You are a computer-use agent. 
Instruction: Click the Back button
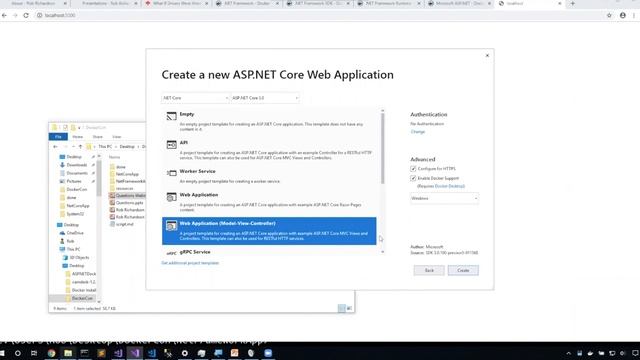click(x=429, y=270)
